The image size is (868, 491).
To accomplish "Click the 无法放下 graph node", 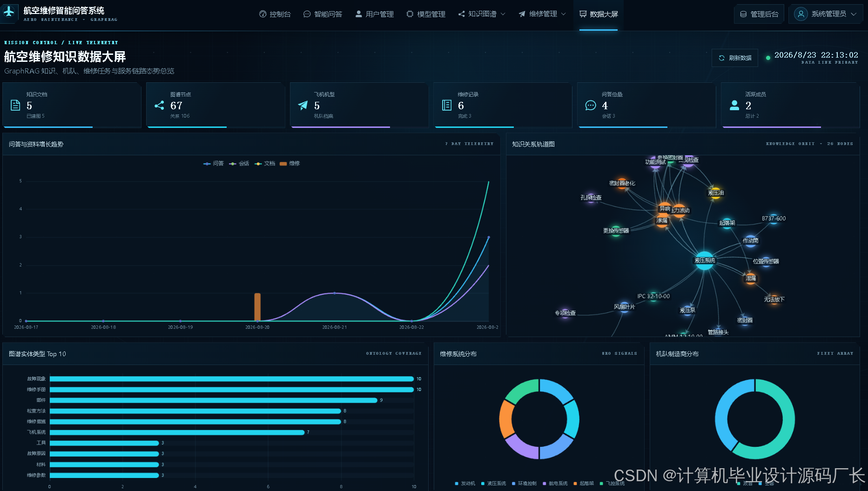I will [x=774, y=299].
